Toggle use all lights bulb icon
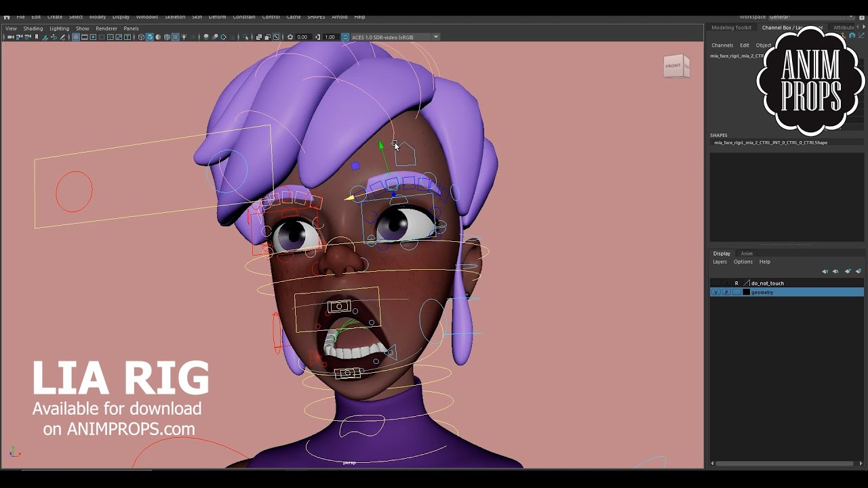 click(184, 37)
